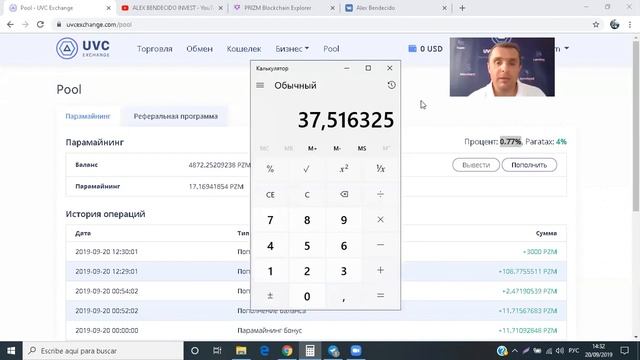Click digit 7 on calculator
This screenshot has height=360, width=640.
click(270, 220)
